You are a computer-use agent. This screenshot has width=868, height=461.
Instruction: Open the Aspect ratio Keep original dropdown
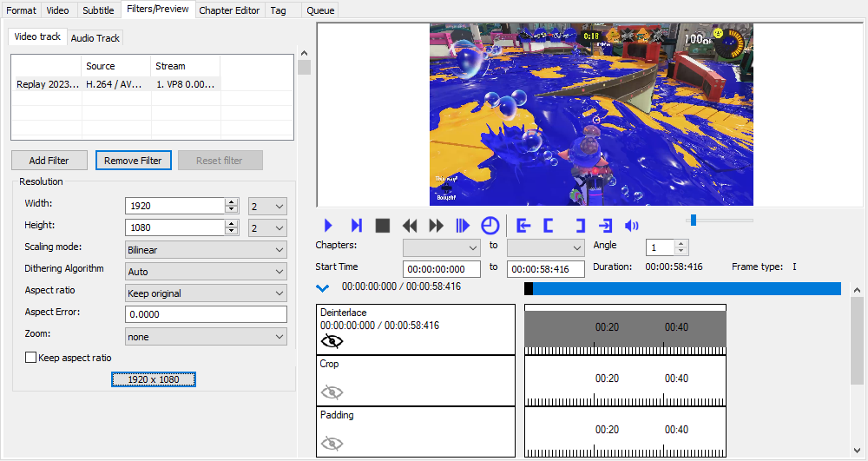[x=206, y=293]
